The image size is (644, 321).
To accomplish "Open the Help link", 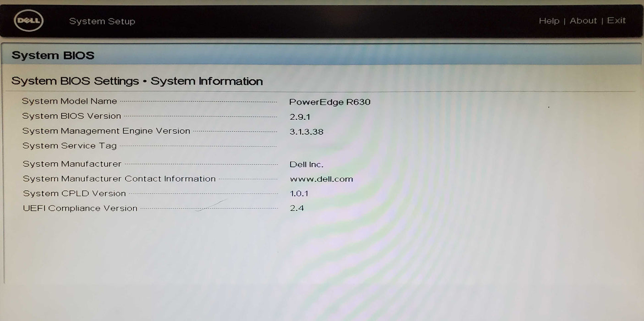I will pos(549,21).
